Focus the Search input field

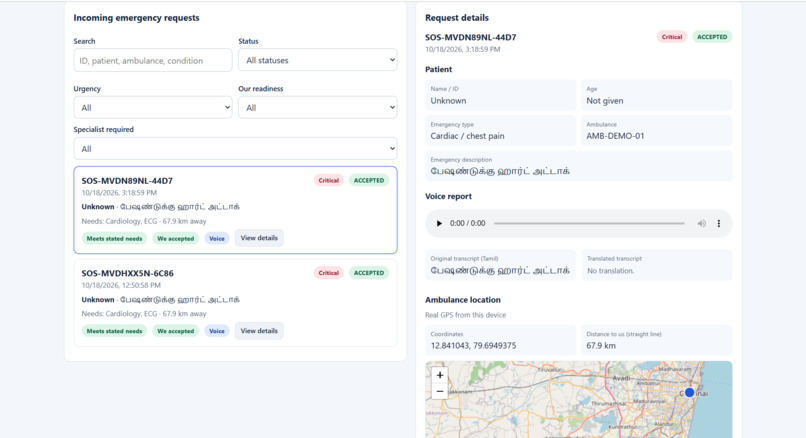tap(153, 61)
